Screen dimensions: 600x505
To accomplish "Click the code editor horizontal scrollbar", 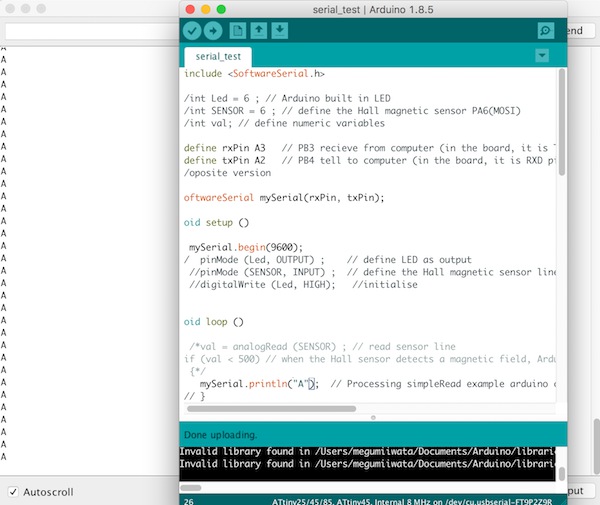I will point(271,409).
